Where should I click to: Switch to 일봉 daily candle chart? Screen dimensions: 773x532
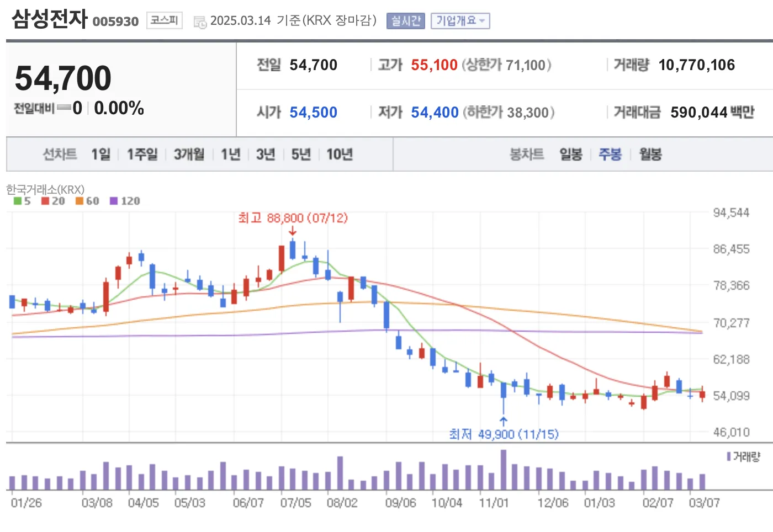click(571, 154)
